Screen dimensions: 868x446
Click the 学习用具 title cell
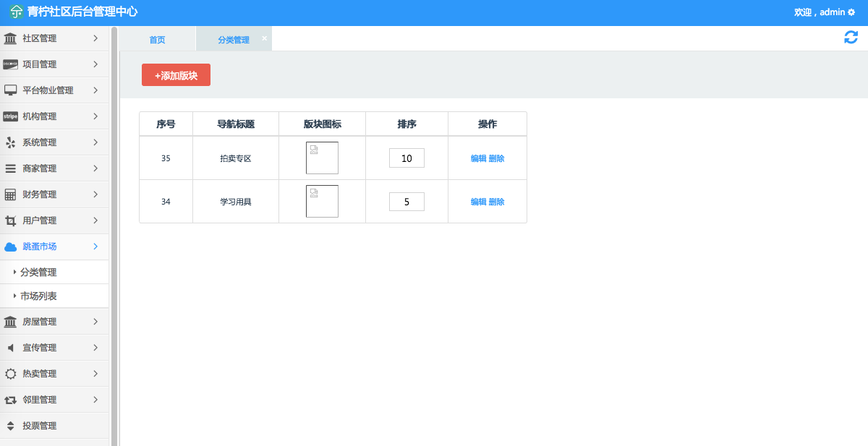pos(236,202)
